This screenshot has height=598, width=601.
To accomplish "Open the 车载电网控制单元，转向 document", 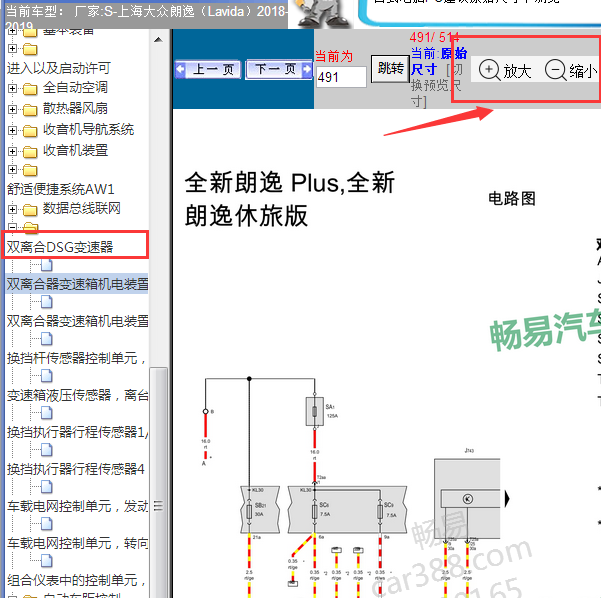I will 77,543.
